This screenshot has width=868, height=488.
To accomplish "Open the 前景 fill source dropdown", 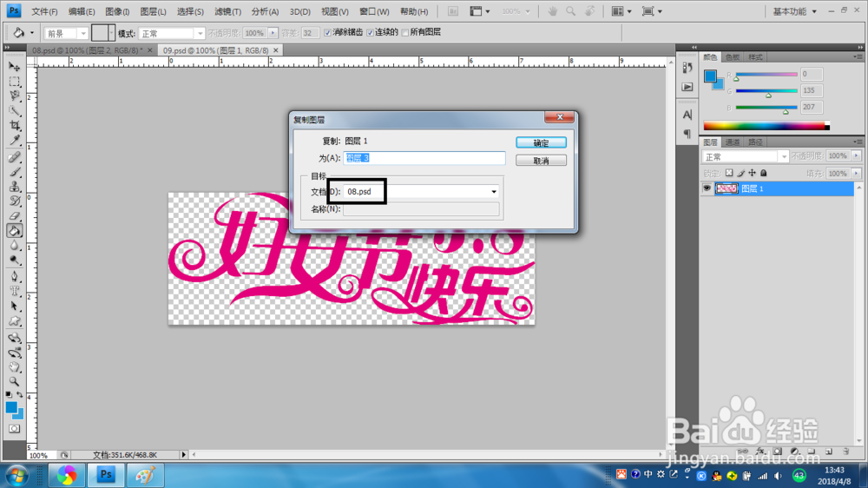I will pyautogui.click(x=66, y=33).
